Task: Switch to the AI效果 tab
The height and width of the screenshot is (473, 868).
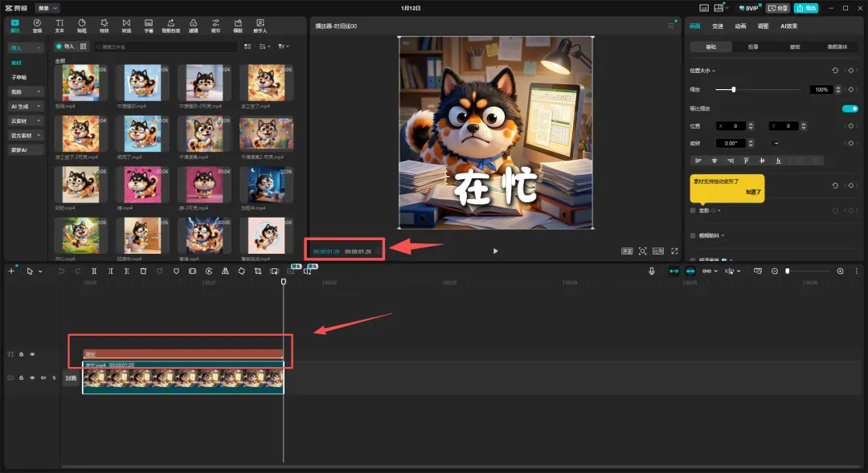Action: tap(789, 26)
